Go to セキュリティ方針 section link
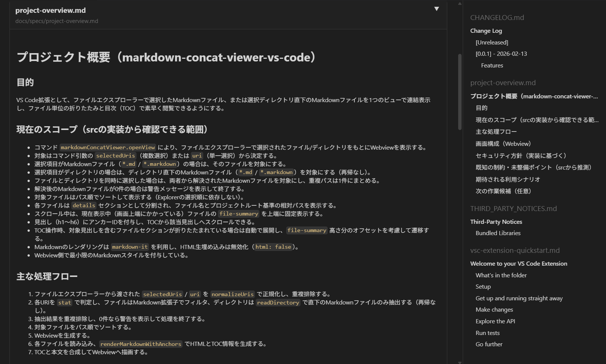 pos(521,156)
